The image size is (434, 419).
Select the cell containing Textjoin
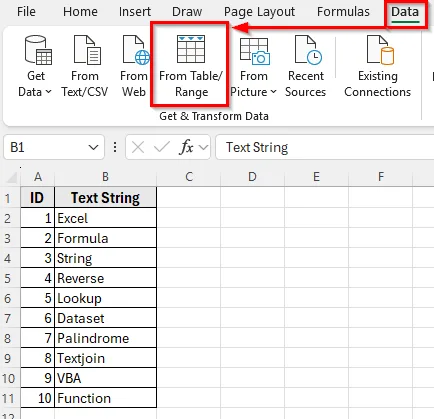point(105,358)
